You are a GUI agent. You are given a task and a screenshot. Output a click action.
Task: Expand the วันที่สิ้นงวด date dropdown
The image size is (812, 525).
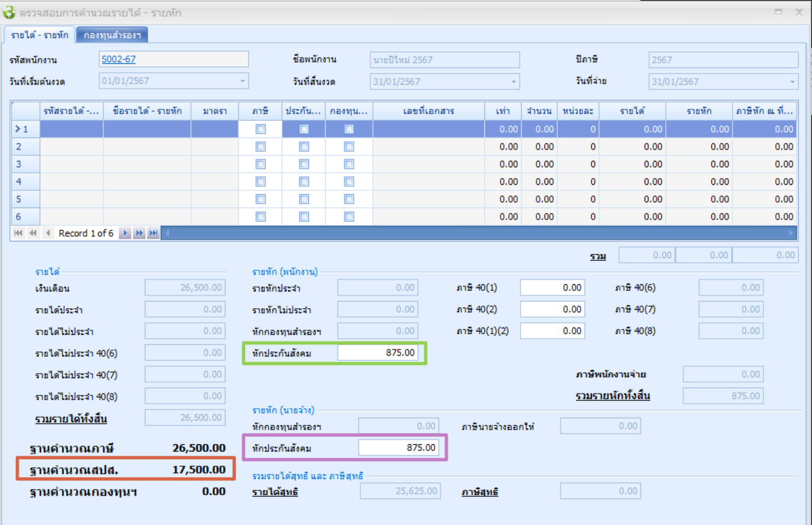point(513,81)
